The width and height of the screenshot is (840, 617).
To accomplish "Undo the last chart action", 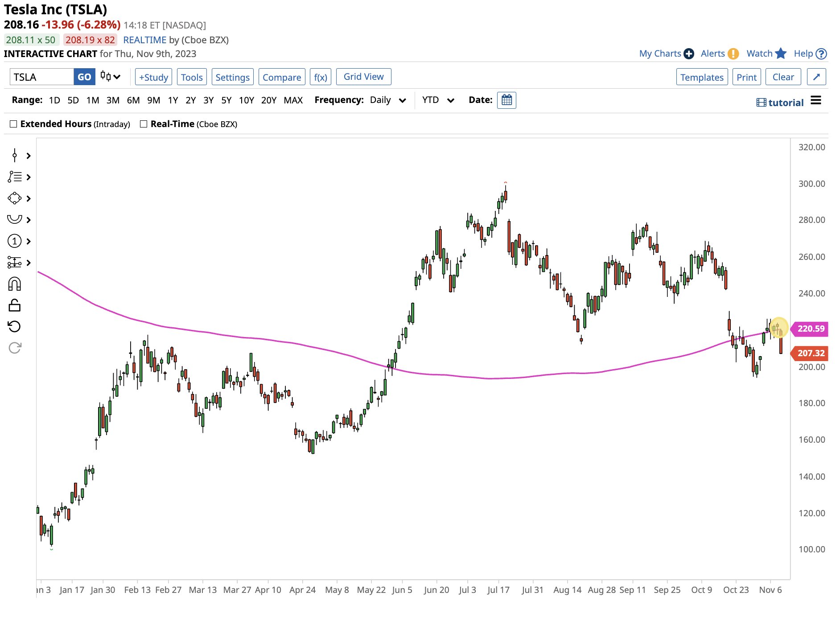I will [x=15, y=327].
